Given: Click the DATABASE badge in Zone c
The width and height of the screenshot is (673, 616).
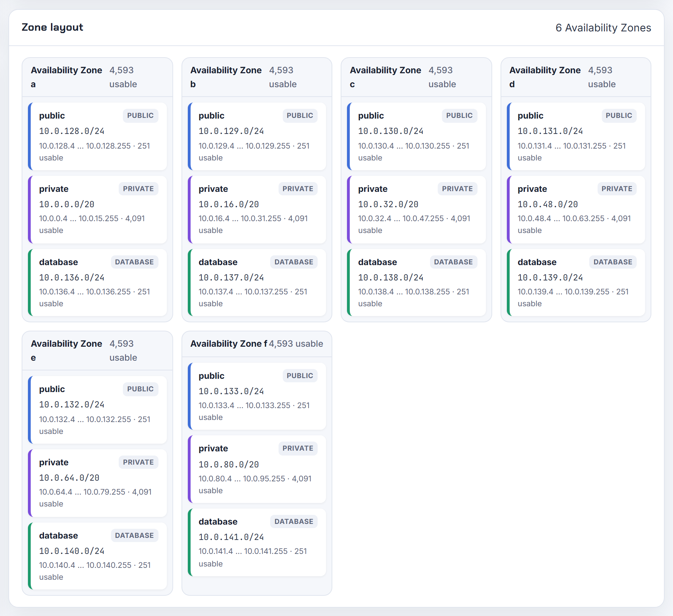Looking at the screenshot, I should 453,262.
